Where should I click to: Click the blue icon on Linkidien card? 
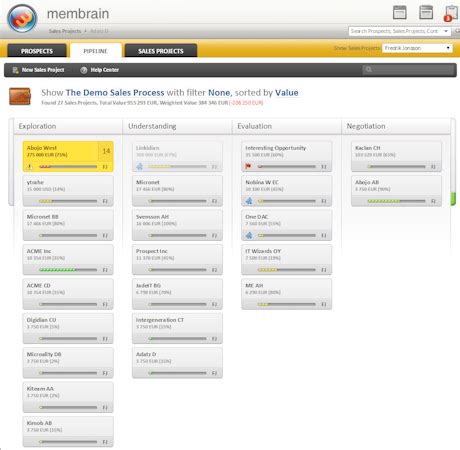click(x=140, y=166)
